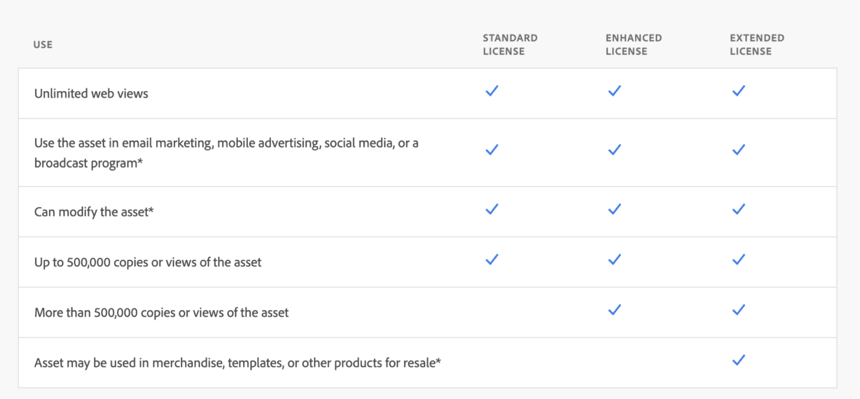Viewport: 860px width, 399px height.
Task: Select the Extended License column header
Action: pyautogui.click(x=757, y=45)
